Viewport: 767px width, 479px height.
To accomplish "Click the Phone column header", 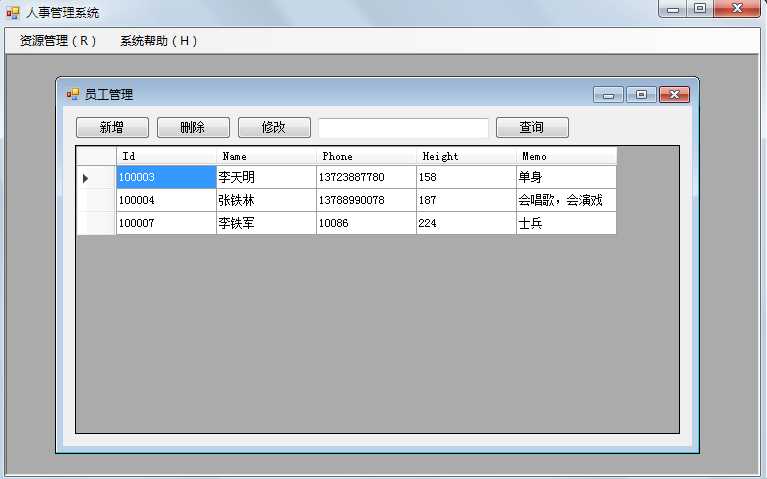I will coord(366,156).
